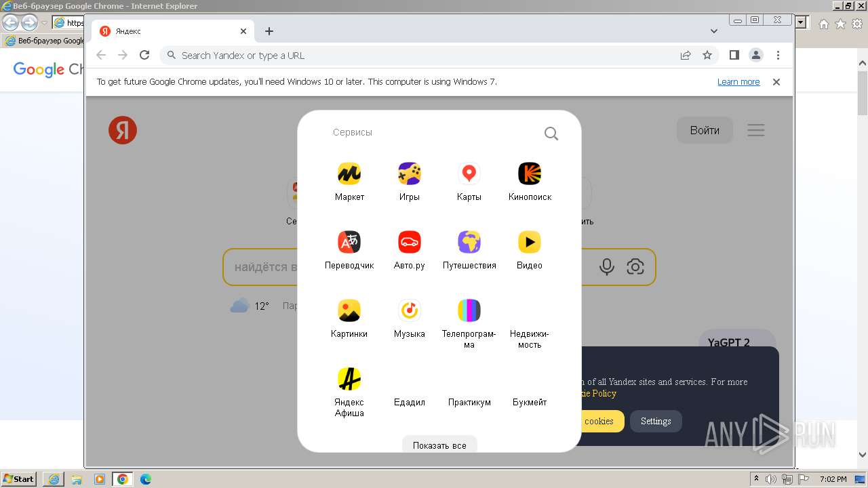Share this page from the address bar
This screenshot has width=868, height=488.
(x=686, y=55)
